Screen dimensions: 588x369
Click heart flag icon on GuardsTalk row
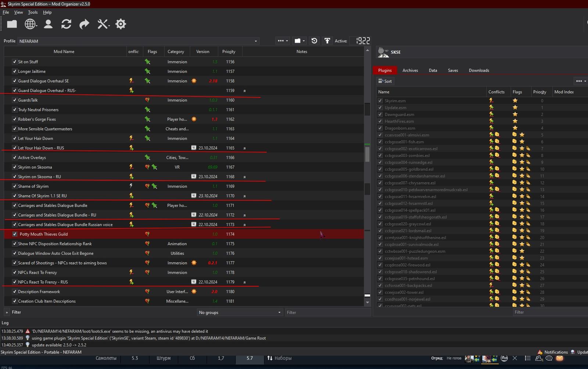click(147, 100)
